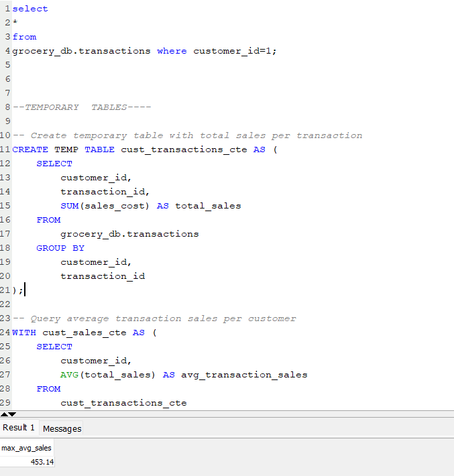The width and height of the screenshot is (454, 476).
Task: Click 'customer_id=1;' on line 4
Action: [x=235, y=51]
